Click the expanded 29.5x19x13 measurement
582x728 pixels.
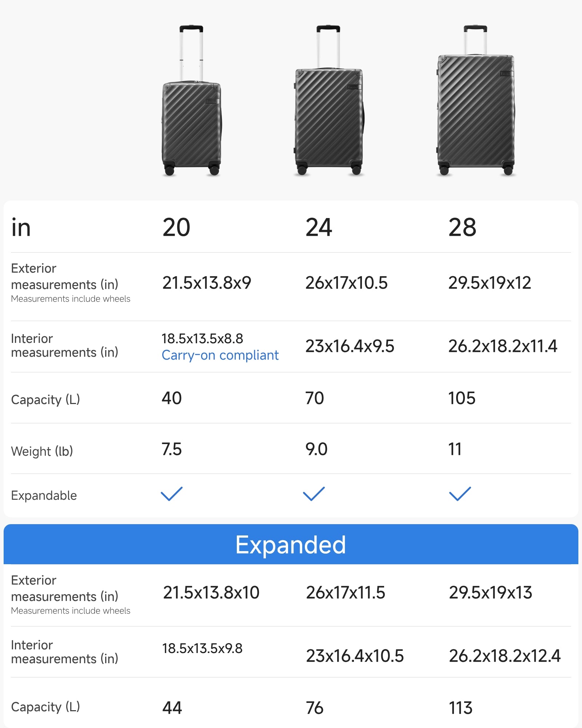point(490,593)
